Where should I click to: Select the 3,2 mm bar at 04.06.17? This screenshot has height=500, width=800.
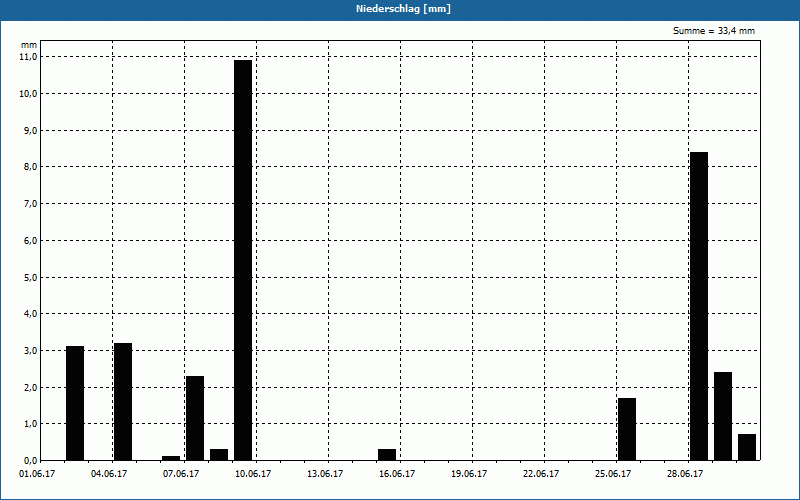click(x=123, y=402)
